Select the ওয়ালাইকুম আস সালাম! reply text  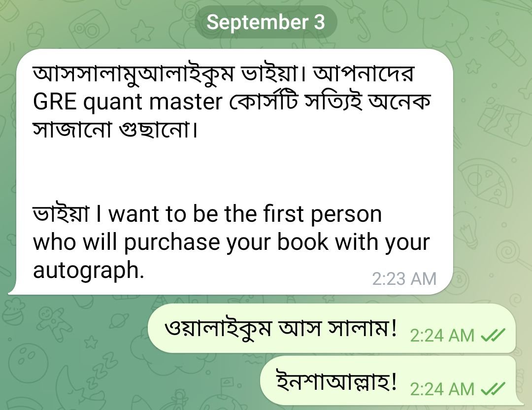[281, 328]
